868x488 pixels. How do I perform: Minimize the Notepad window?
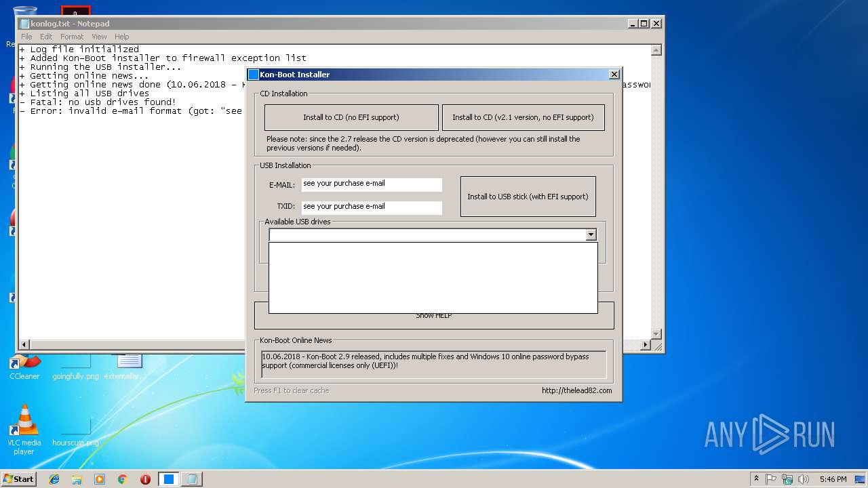coord(632,23)
